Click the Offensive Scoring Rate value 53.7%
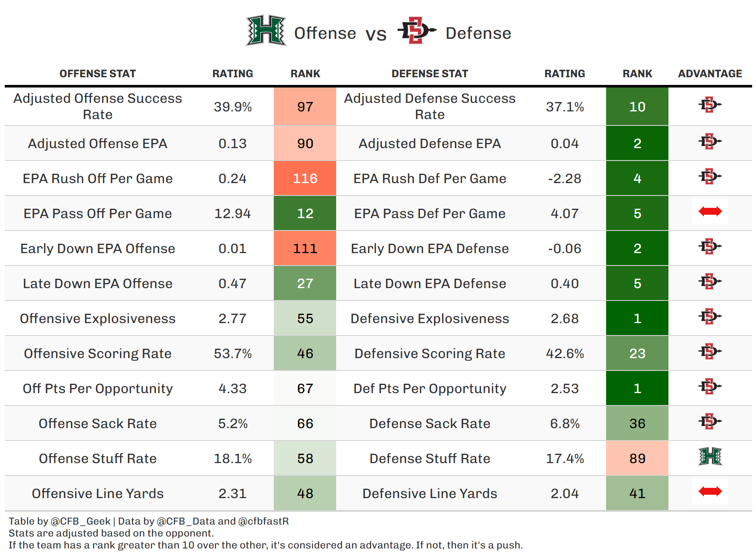This screenshot has height=560, width=756. coord(233,353)
